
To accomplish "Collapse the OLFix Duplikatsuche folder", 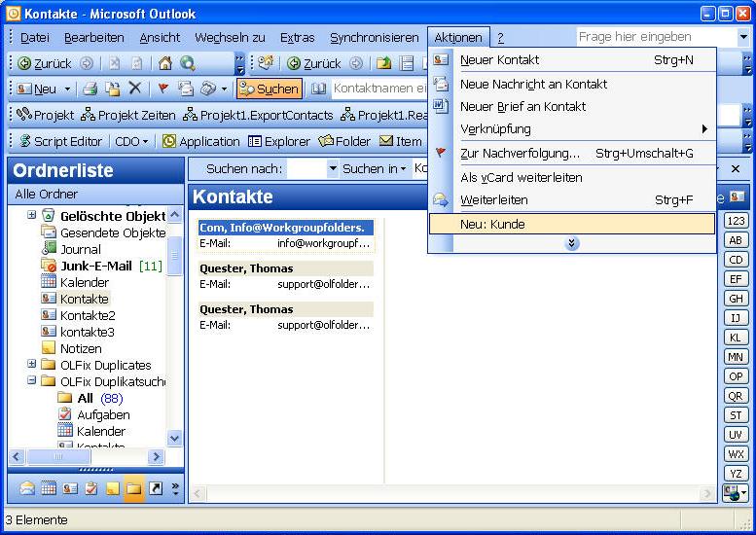I will click(32, 380).
